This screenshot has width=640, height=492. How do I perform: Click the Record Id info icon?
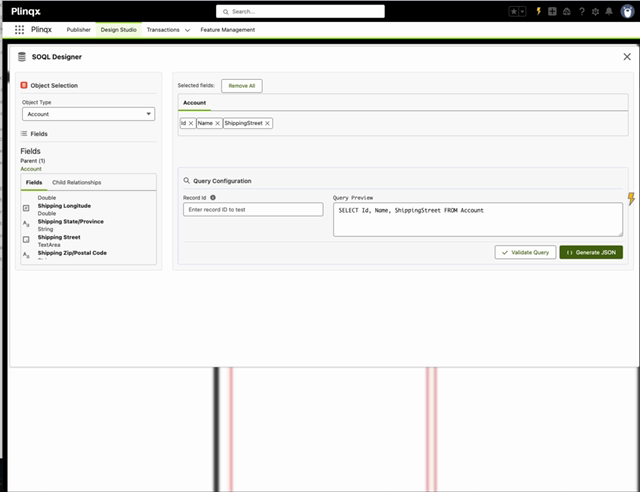coord(213,198)
